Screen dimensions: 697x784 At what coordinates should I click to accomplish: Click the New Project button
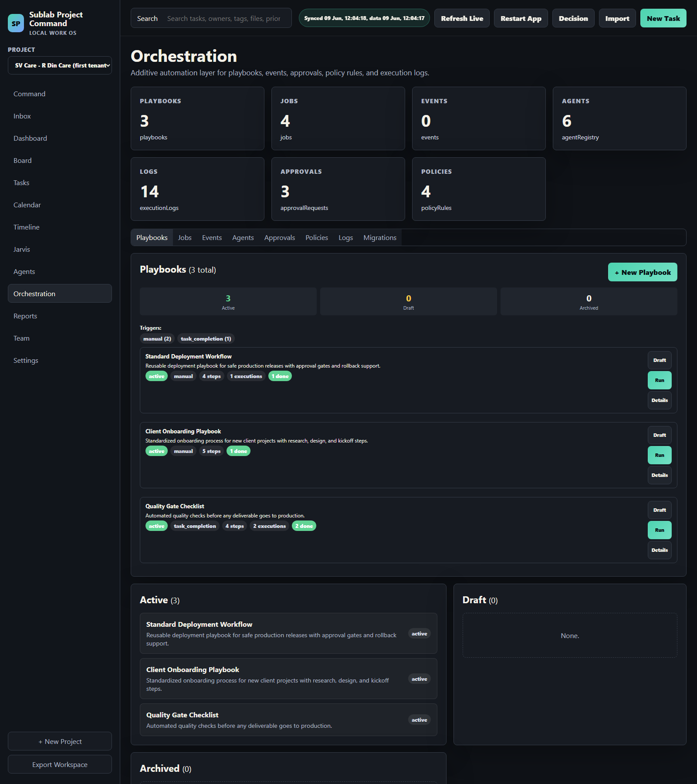60,741
